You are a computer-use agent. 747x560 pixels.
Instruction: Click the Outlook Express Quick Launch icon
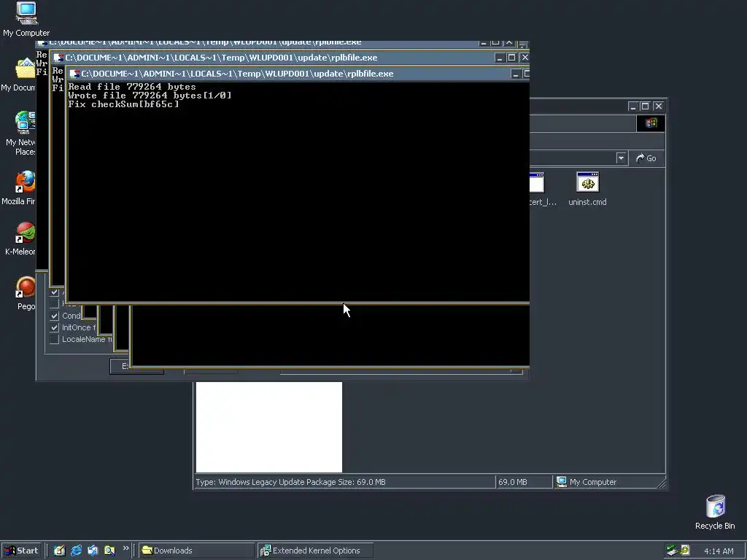[93, 551]
